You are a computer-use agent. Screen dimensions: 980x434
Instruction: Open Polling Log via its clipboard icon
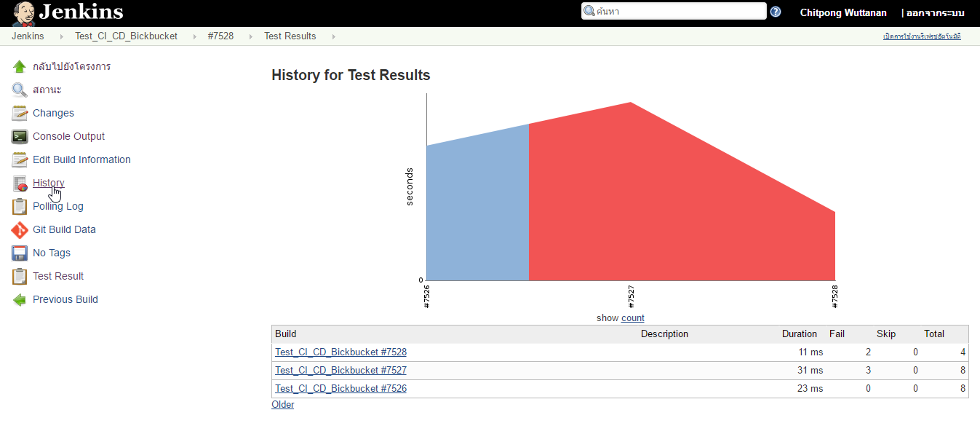click(x=19, y=206)
